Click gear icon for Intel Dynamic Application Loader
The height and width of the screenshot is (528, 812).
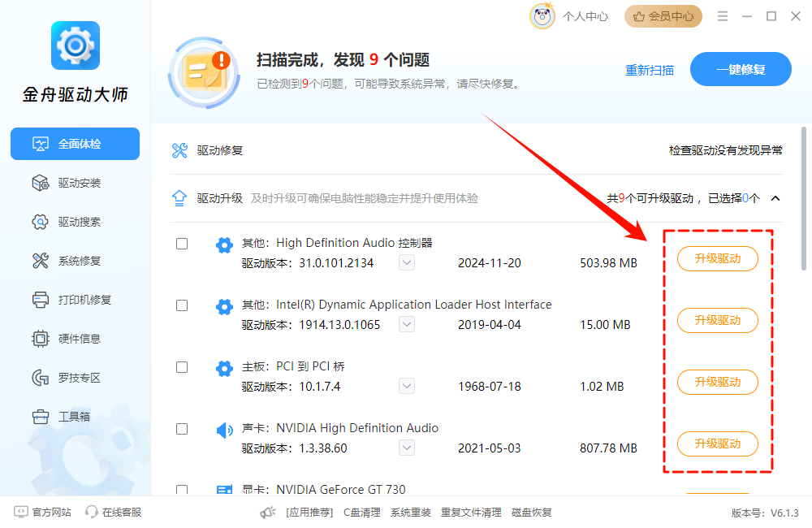click(224, 307)
